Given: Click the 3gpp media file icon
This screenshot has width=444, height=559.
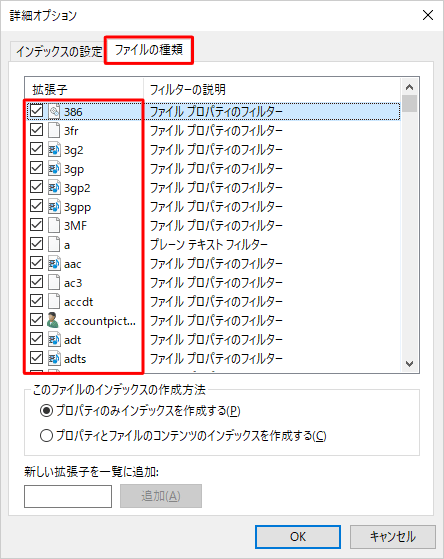Looking at the screenshot, I should pos(54,206).
